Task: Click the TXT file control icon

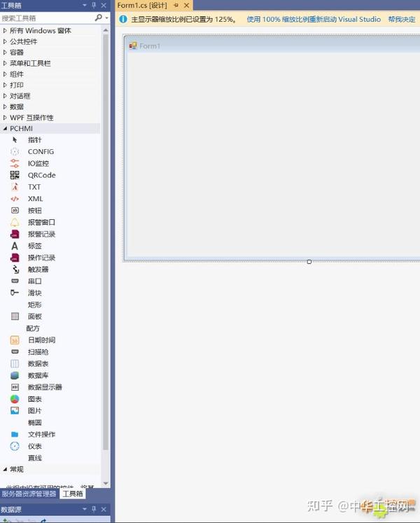Action: click(15, 187)
